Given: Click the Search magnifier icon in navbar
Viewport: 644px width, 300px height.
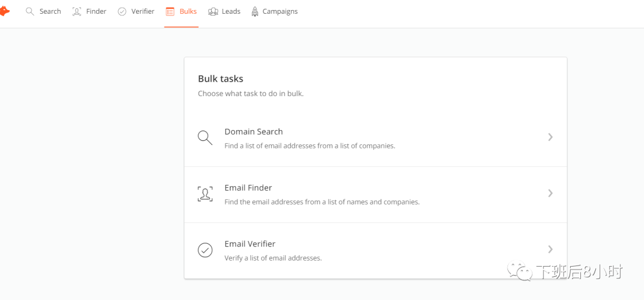Looking at the screenshot, I should point(30,11).
